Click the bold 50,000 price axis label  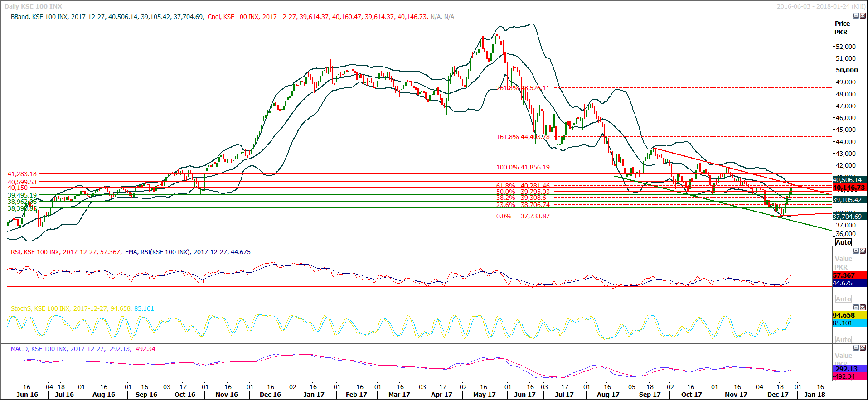pyautogui.click(x=847, y=70)
